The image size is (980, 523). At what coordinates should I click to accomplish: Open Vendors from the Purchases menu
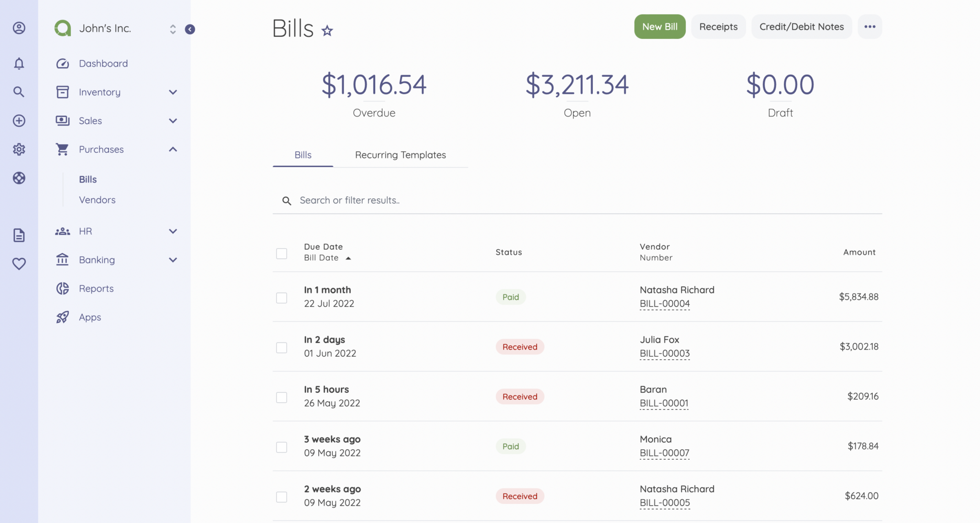click(97, 200)
